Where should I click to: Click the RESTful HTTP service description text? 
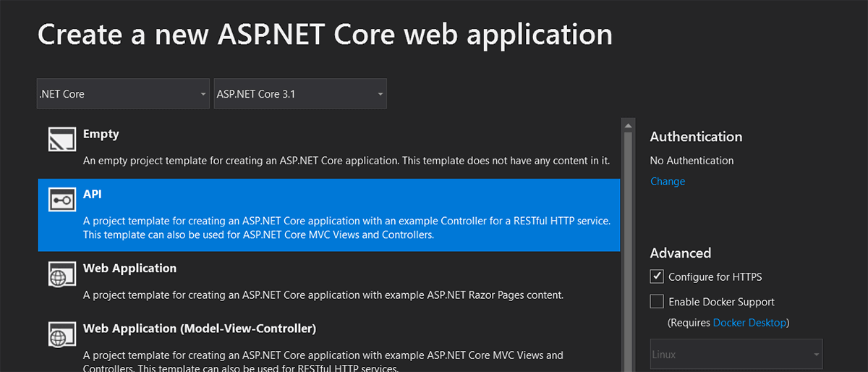(x=346, y=228)
